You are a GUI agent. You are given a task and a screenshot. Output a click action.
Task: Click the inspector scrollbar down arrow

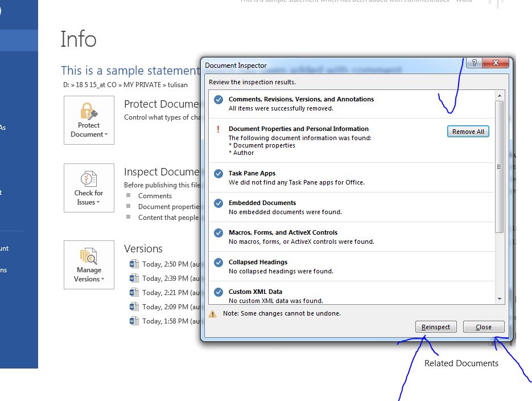tap(500, 299)
